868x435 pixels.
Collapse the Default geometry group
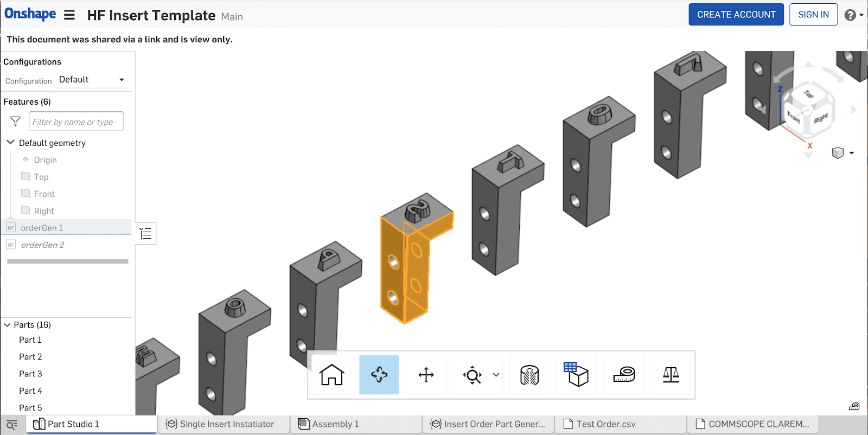(x=10, y=143)
